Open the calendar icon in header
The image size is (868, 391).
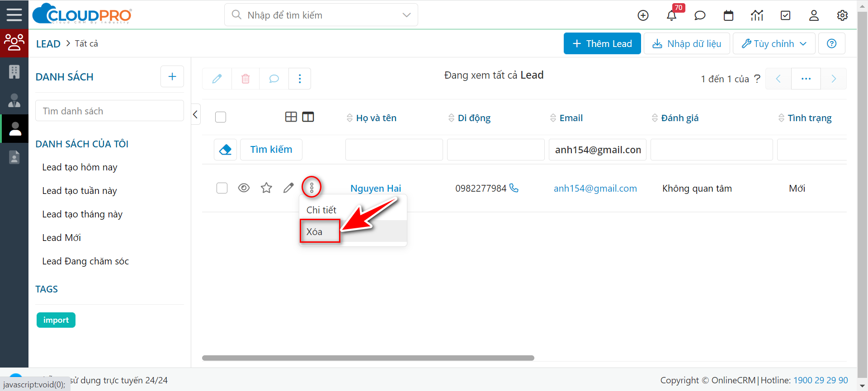pos(728,15)
